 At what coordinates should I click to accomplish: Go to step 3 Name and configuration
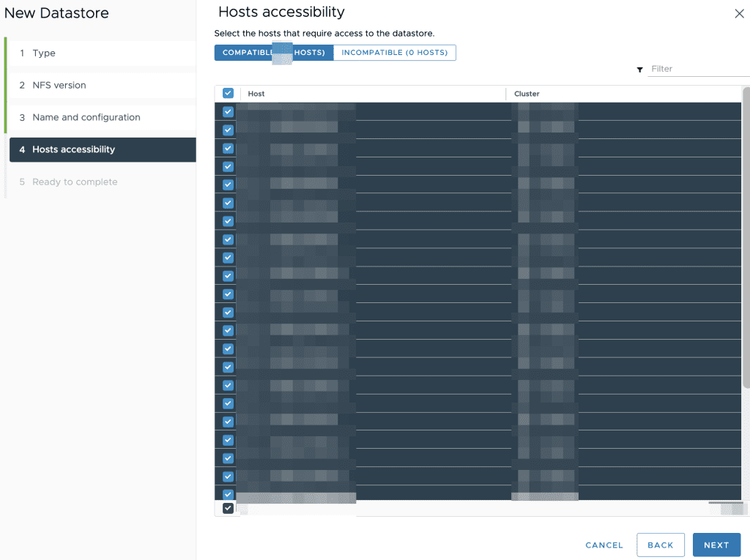point(103,117)
